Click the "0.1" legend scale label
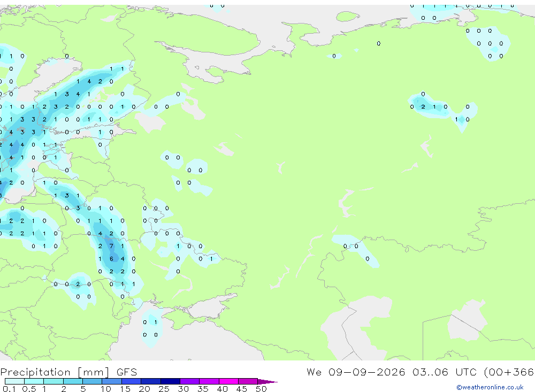 click(9, 389)
